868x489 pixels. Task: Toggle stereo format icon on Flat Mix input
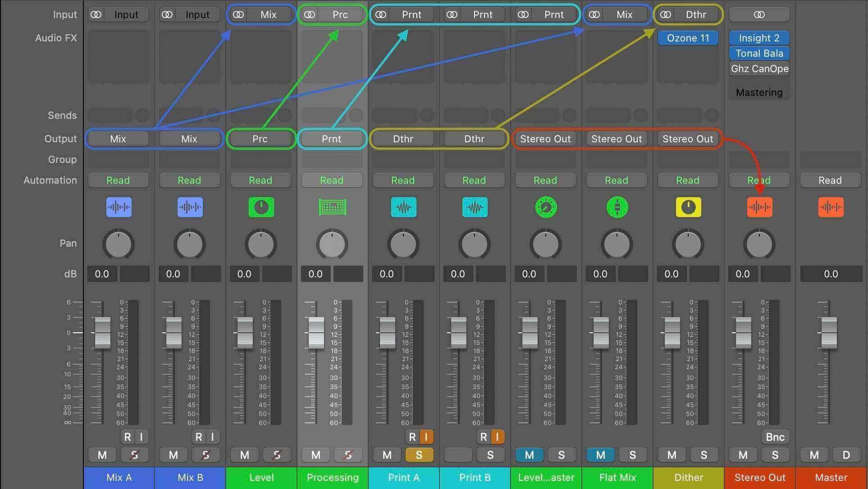[594, 14]
